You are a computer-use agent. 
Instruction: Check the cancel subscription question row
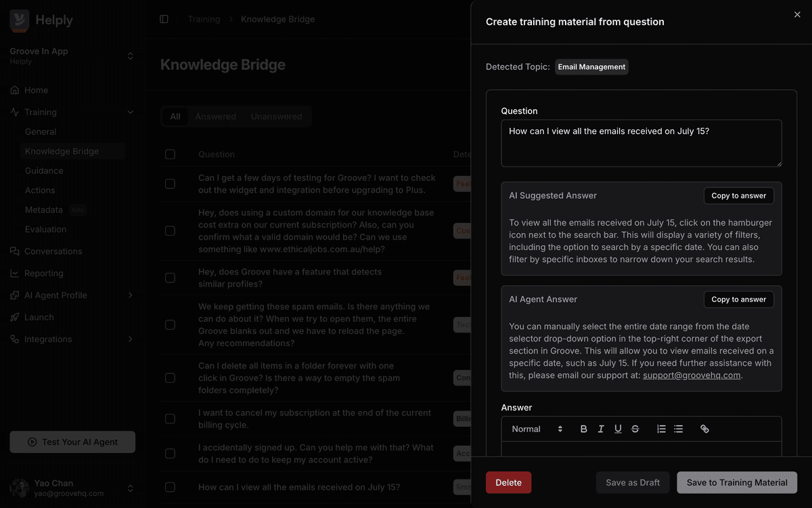pos(170,419)
